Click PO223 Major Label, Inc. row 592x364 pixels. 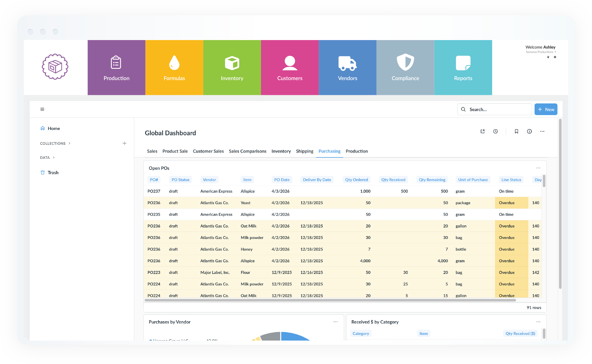click(x=343, y=273)
